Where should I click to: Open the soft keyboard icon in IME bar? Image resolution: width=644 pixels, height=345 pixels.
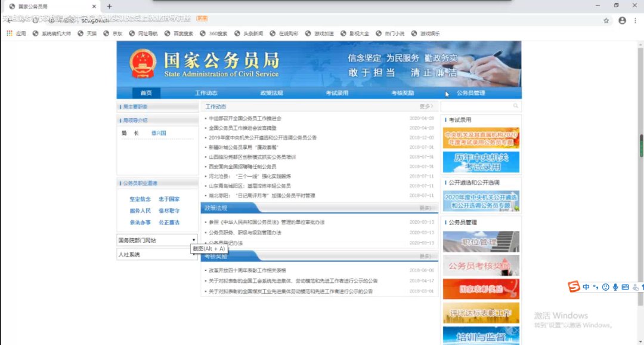point(625,287)
